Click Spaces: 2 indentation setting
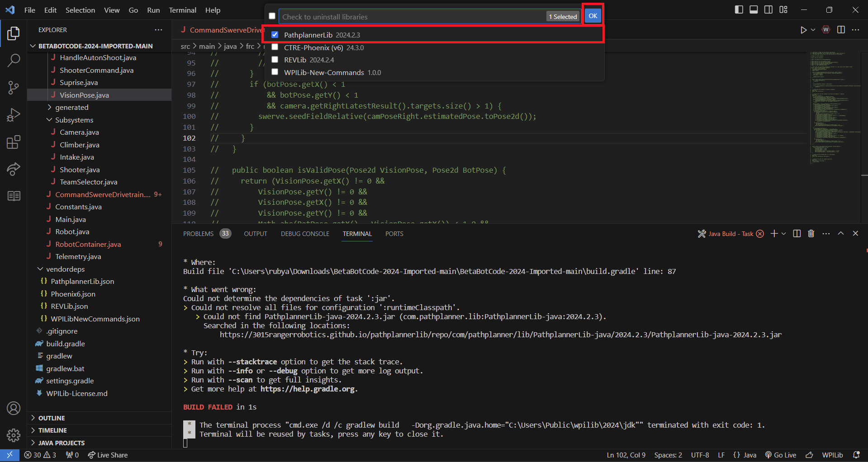Image resolution: width=868 pixels, height=462 pixels. (668, 455)
